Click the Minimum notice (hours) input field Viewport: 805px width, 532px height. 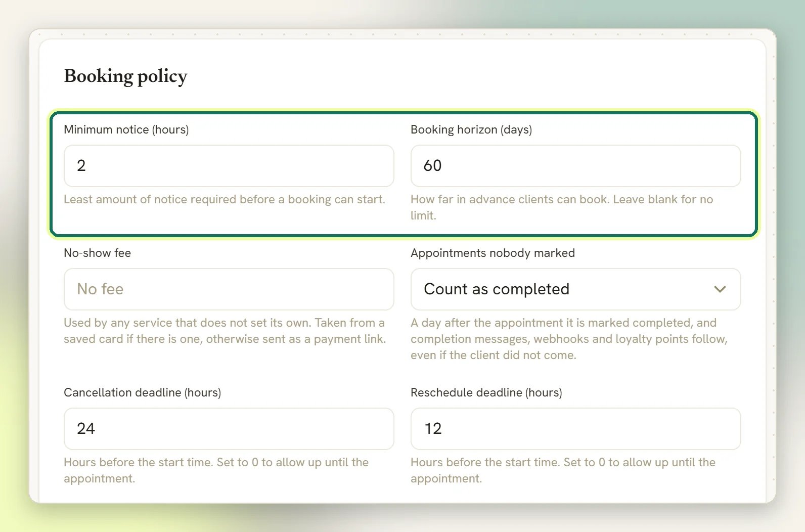(x=229, y=166)
